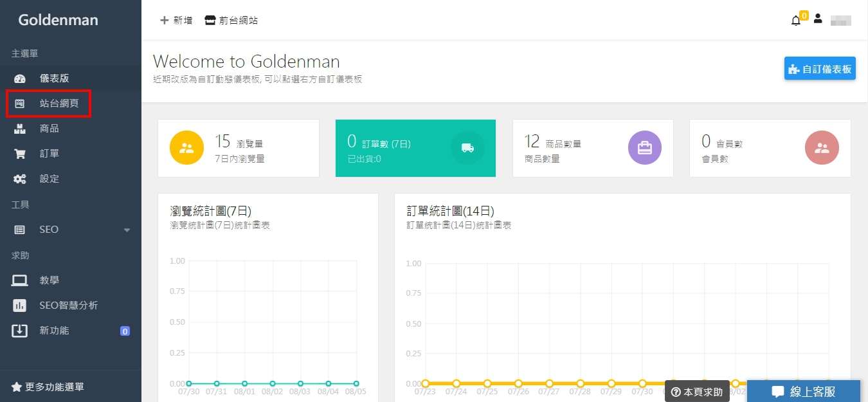Click the chat bubble icon in 線上客服
This screenshot has height=402, width=868.
click(x=778, y=392)
